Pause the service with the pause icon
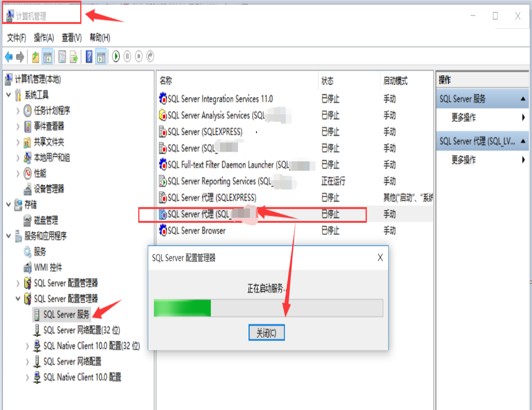532x410 pixels. pyautogui.click(x=127, y=56)
